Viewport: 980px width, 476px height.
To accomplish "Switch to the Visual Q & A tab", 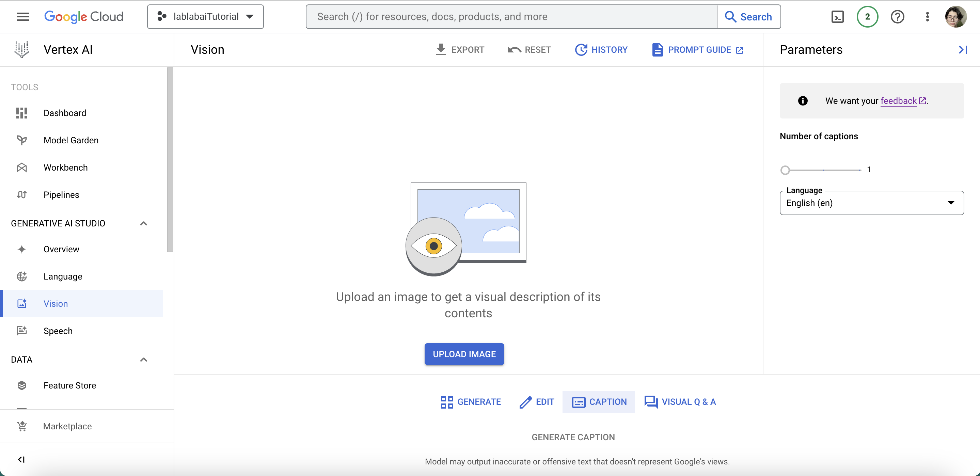I will 680,401.
